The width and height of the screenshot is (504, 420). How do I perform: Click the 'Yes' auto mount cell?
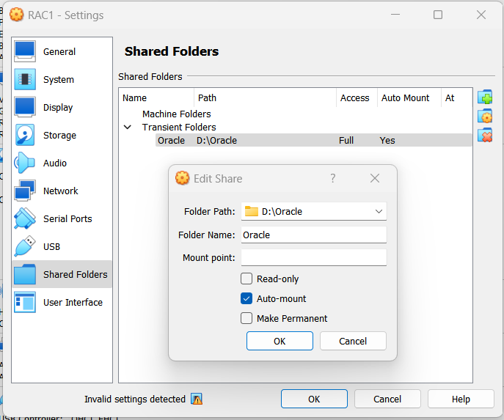point(387,140)
